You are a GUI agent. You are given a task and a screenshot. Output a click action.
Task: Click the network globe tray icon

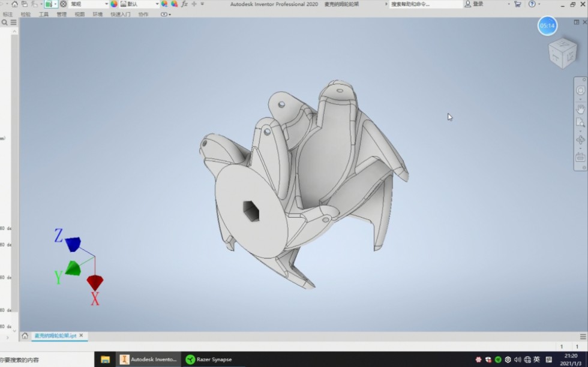point(527,359)
